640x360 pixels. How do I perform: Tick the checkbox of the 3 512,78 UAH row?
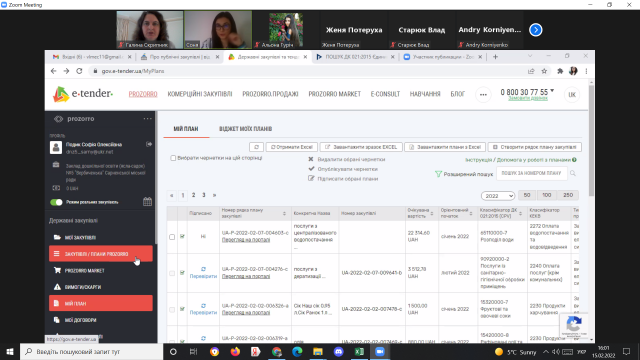172,273
